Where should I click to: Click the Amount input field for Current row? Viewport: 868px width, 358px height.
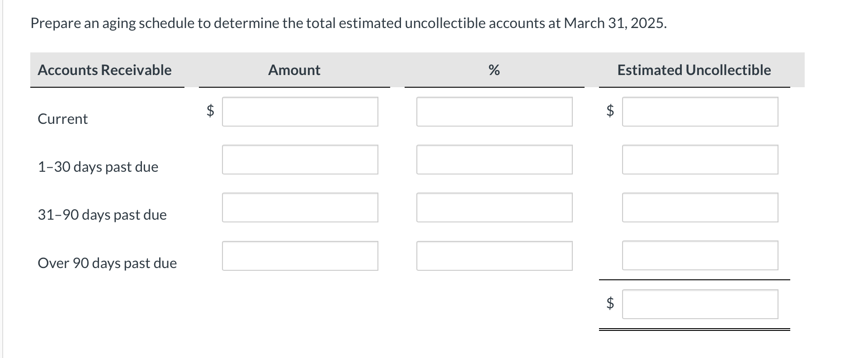pos(300,112)
